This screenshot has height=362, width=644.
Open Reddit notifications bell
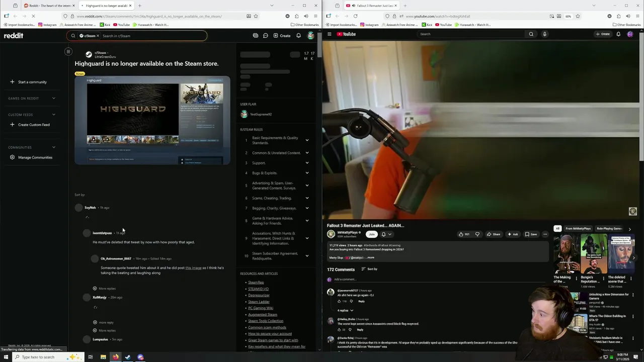298,36
